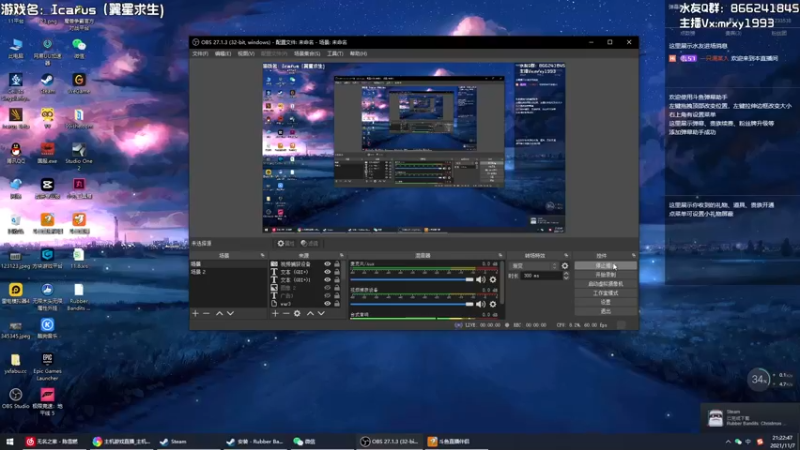The width and height of the screenshot is (800, 450).
Task: Add a new source with the plus icon
Action: click(275, 313)
